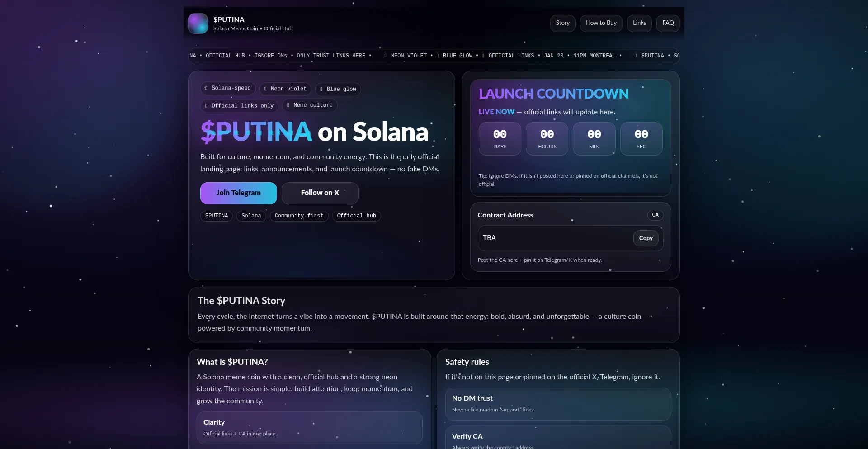
Task: Select the Neon violet chip
Action: click(285, 89)
